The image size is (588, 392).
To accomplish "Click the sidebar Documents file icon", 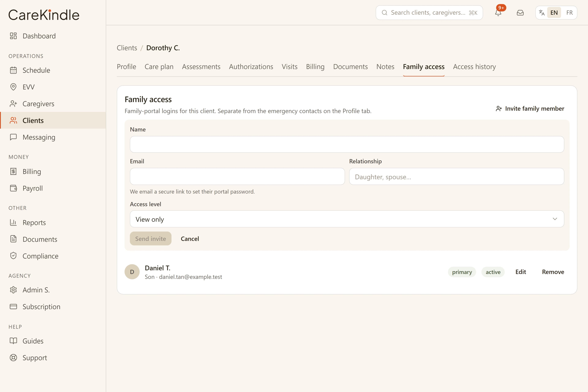I will tap(13, 239).
